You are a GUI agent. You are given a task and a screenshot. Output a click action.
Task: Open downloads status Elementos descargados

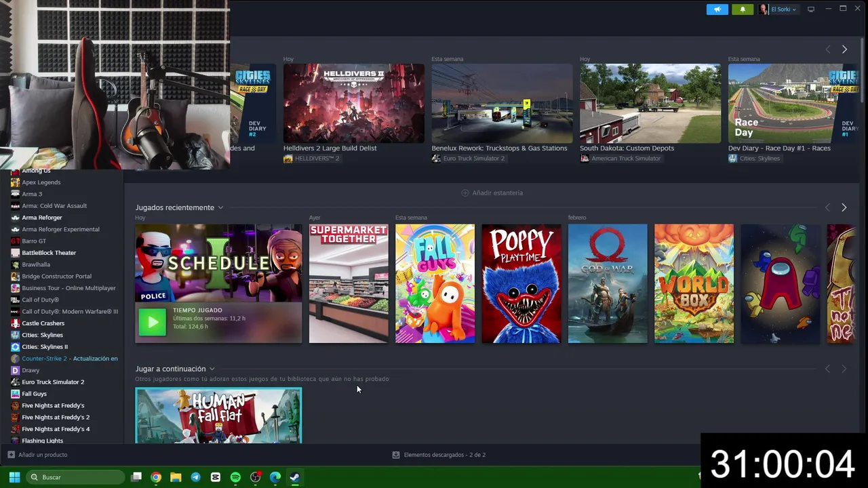pos(439,455)
